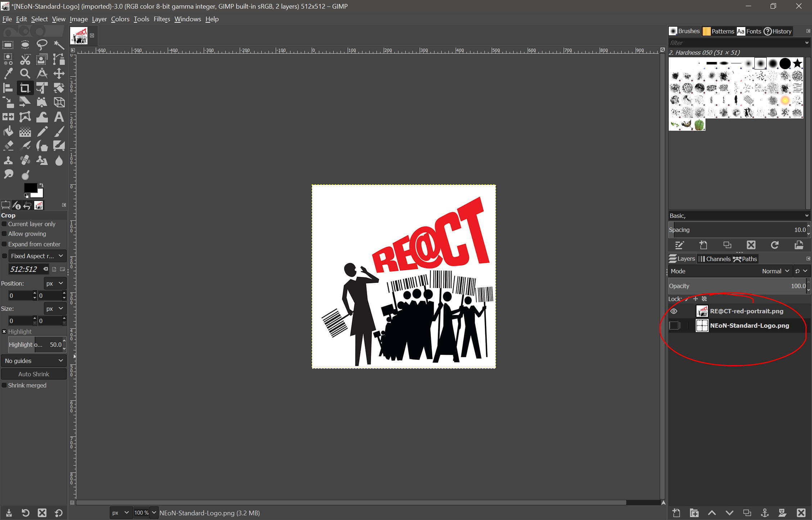Open the No guides dropdown
The image size is (812, 520).
34,361
